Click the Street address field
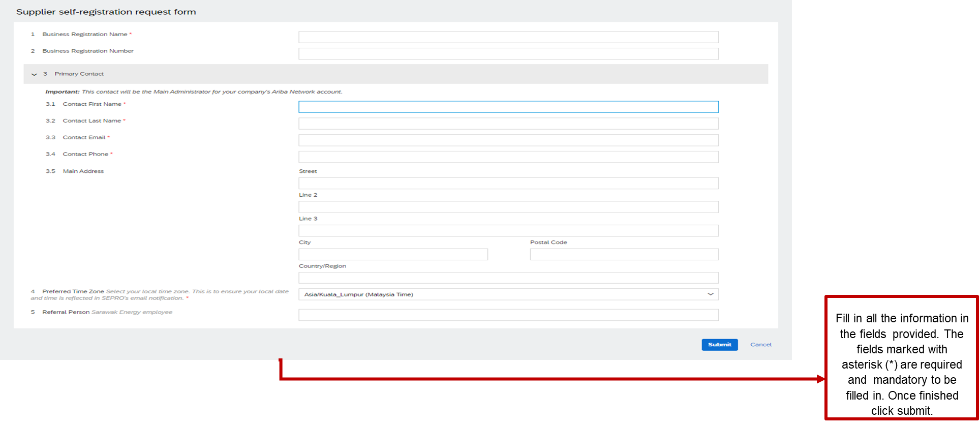The height and width of the screenshot is (425, 980). click(x=508, y=183)
